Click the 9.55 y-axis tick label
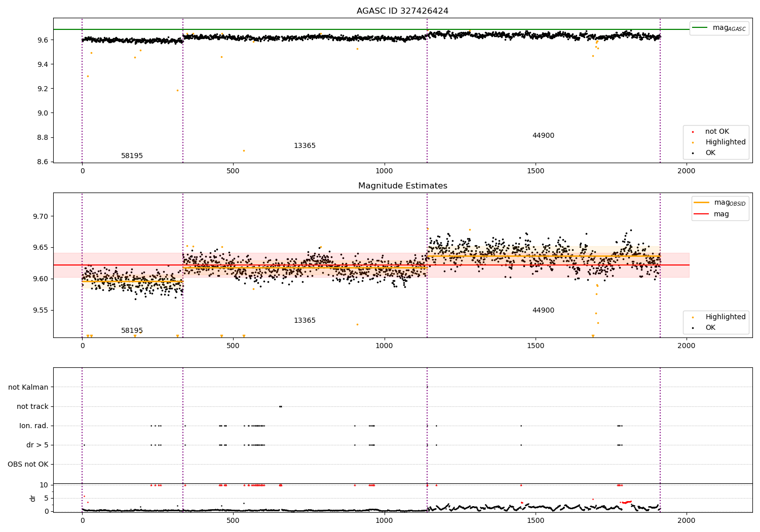 [41, 311]
